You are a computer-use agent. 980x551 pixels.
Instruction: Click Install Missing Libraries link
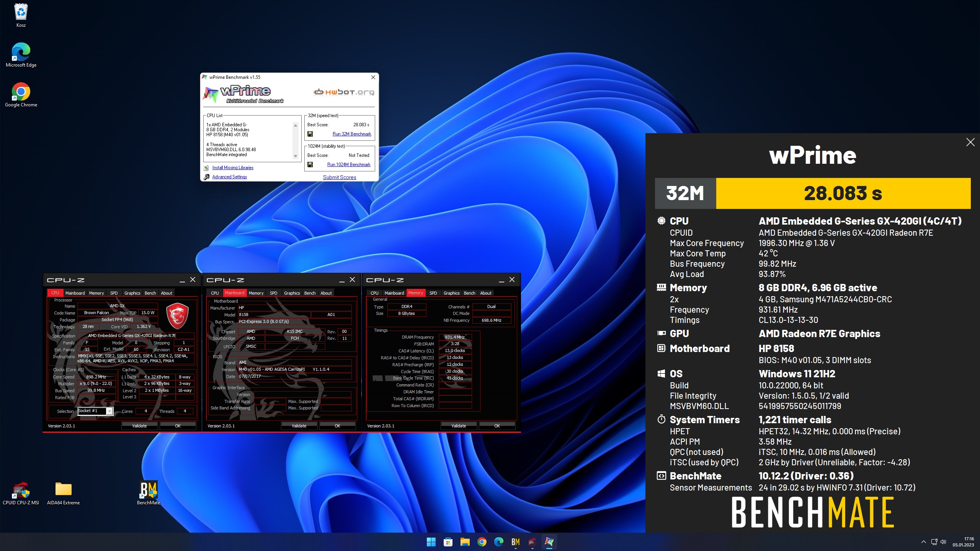click(233, 168)
